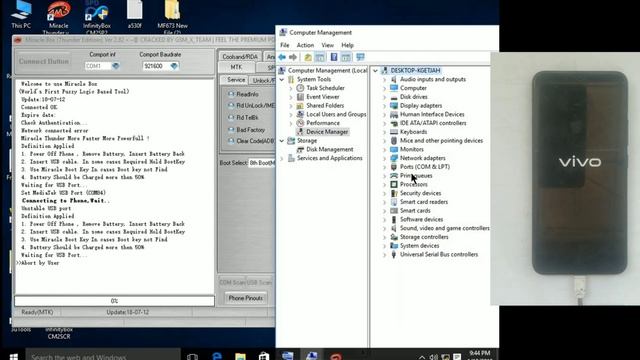Select the Rd UnLock/IMEI radio option

click(x=231, y=105)
